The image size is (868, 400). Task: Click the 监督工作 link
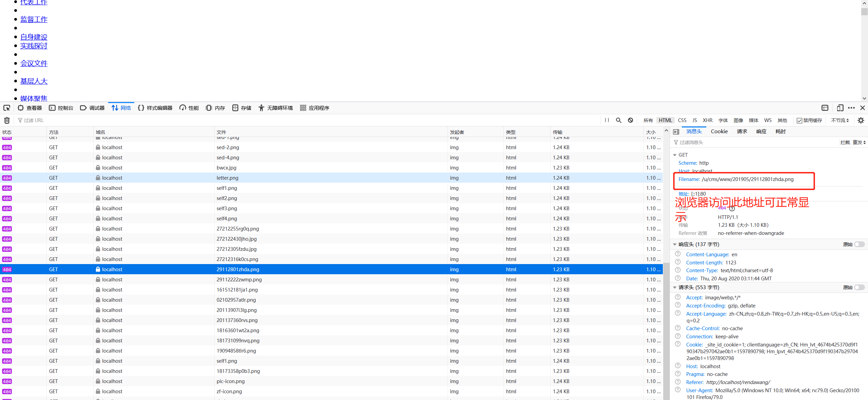tap(34, 19)
